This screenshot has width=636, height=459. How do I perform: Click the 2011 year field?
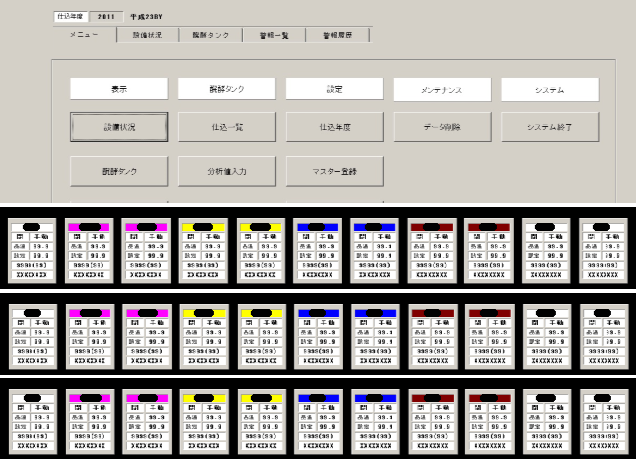point(106,17)
